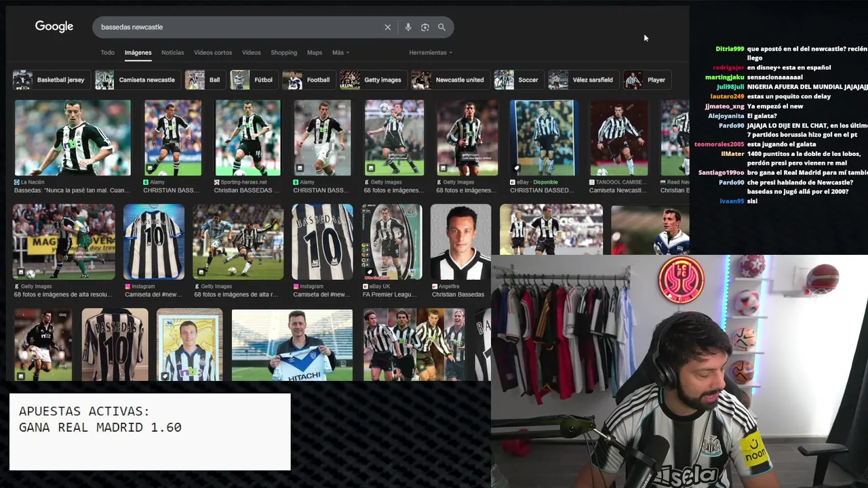The image size is (868, 488).
Task: Open the Noticias tab
Action: (173, 52)
